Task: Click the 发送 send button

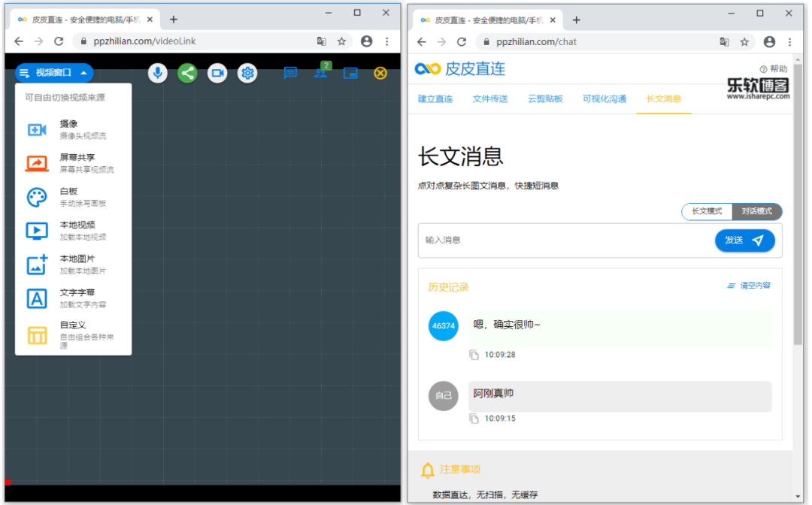Action: [x=744, y=240]
